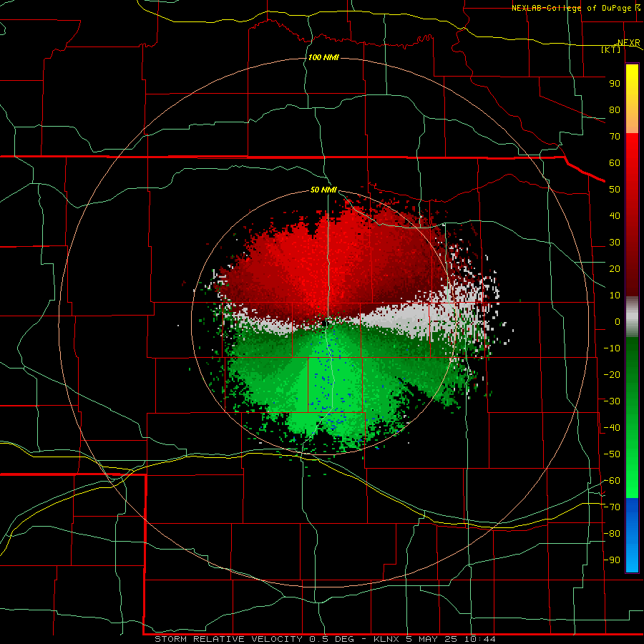Click the 30 value on velocity scale

point(615,243)
